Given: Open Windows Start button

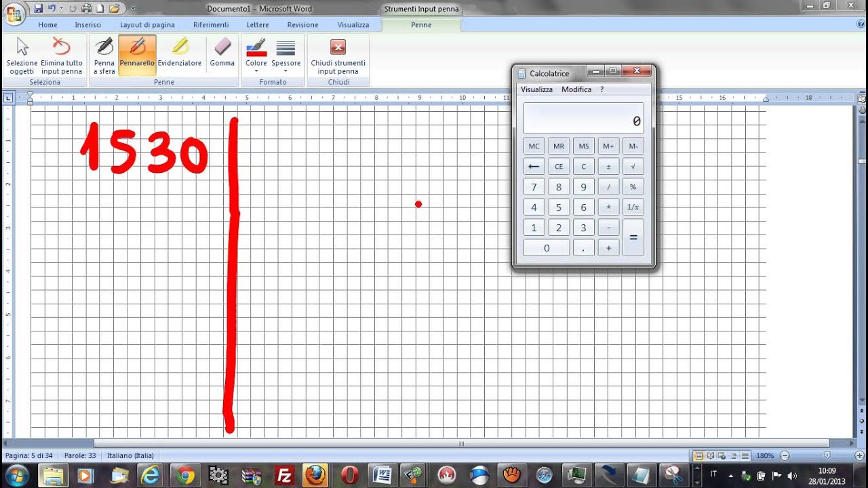Looking at the screenshot, I should tap(16, 474).
